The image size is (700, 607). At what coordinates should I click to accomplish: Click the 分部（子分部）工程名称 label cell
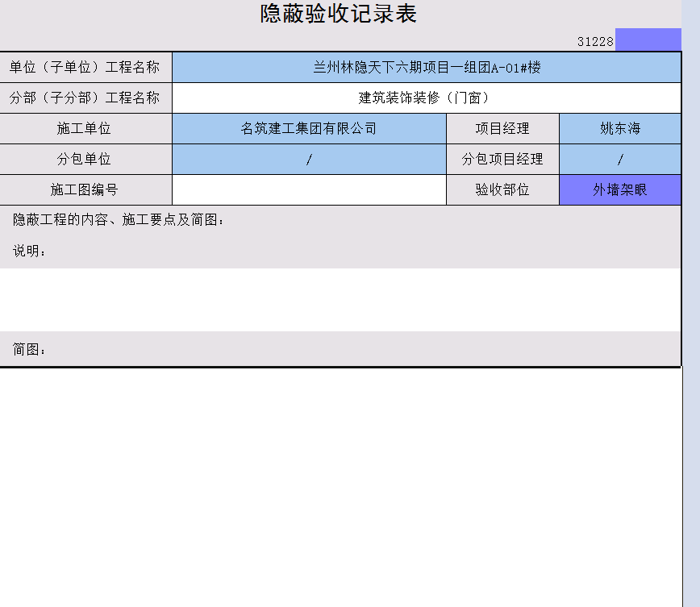[x=85, y=98]
